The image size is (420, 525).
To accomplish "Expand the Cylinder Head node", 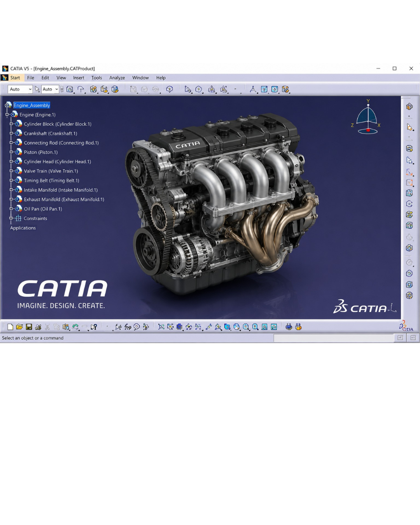I will [11, 161].
